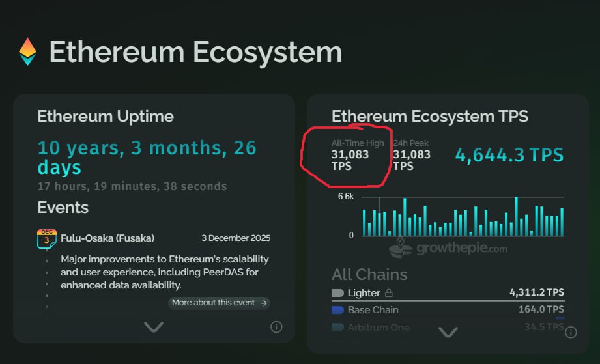Click the Ethereum Uptime counter
Image resolution: width=600 pixels, height=364 pixels.
[x=147, y=157]
